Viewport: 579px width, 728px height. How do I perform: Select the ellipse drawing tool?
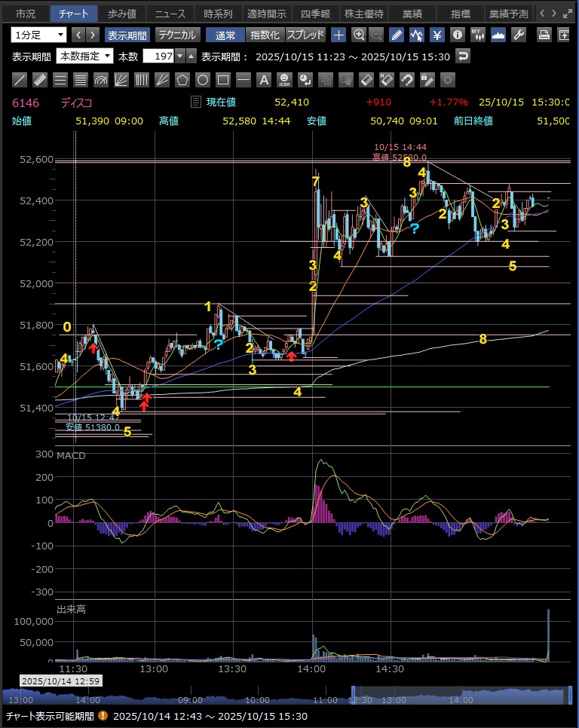[203, 80]
